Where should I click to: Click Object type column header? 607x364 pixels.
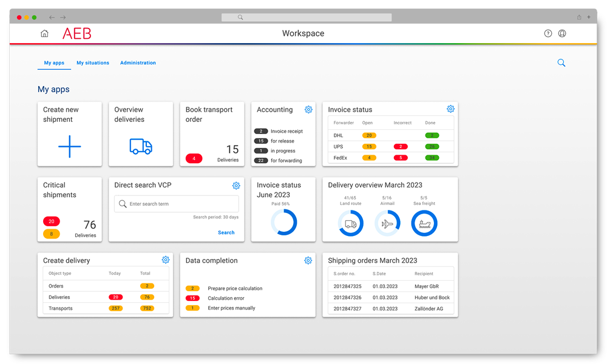[x=59, y=273]
